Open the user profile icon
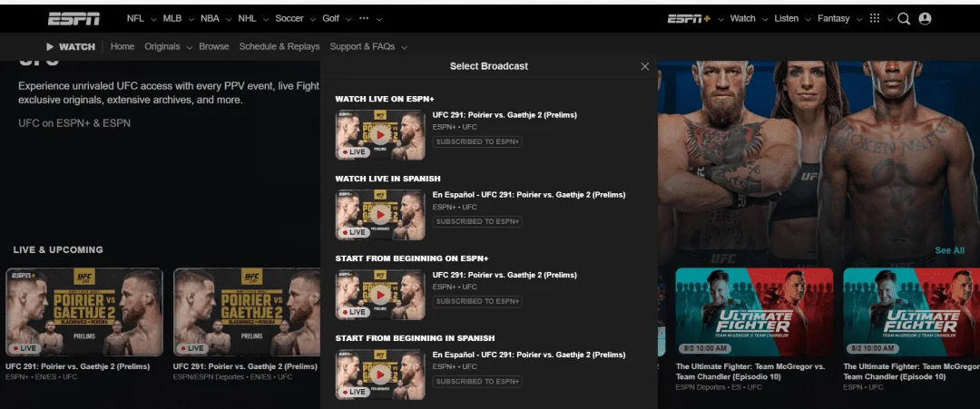Viewport: 980px width, 409px height. pos(925,19)
